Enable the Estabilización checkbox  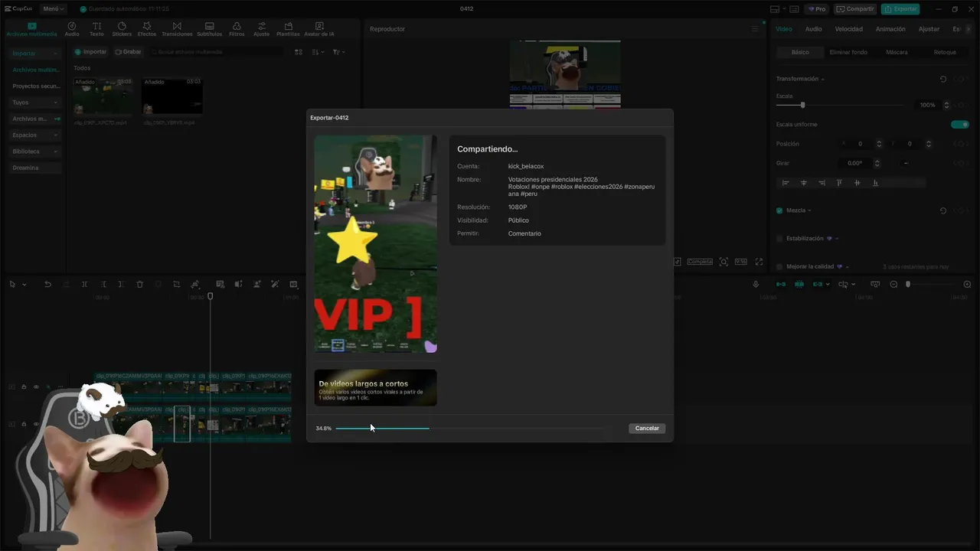coord(779,239)
